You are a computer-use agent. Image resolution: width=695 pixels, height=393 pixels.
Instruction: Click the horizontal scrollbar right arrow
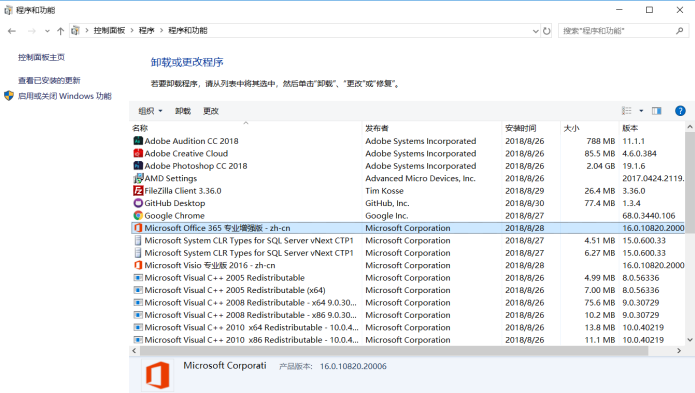coord(679,350)
